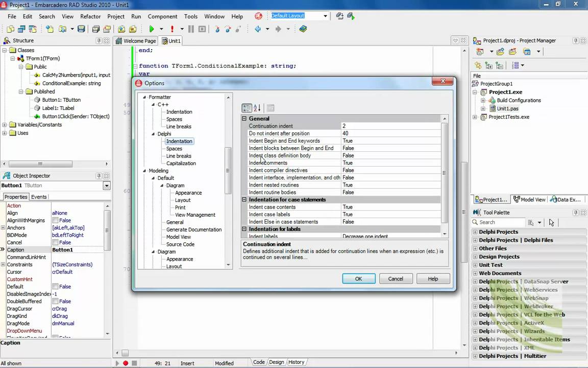
Task: Click the Continuation indent value field
Action: pyautogui.click(x=391, y=126)
